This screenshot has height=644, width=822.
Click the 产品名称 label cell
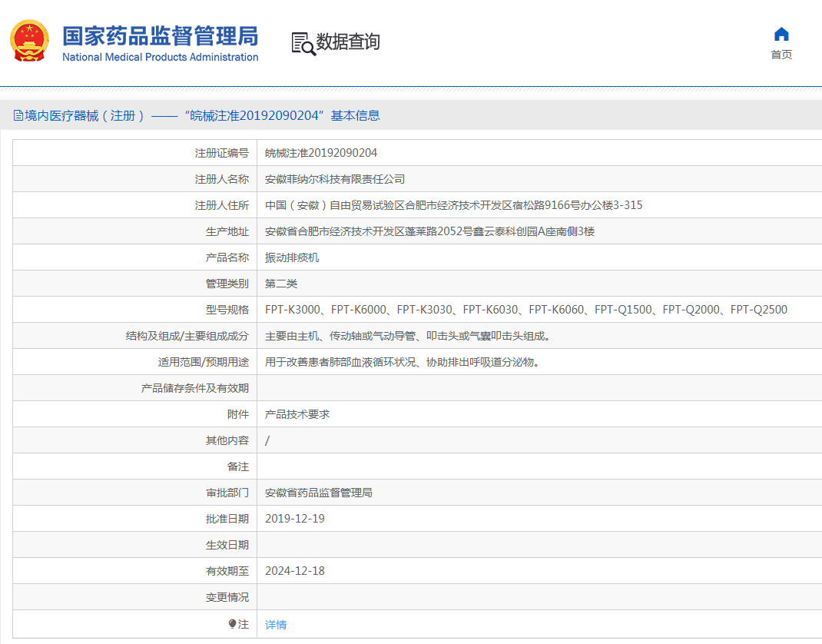134,257
